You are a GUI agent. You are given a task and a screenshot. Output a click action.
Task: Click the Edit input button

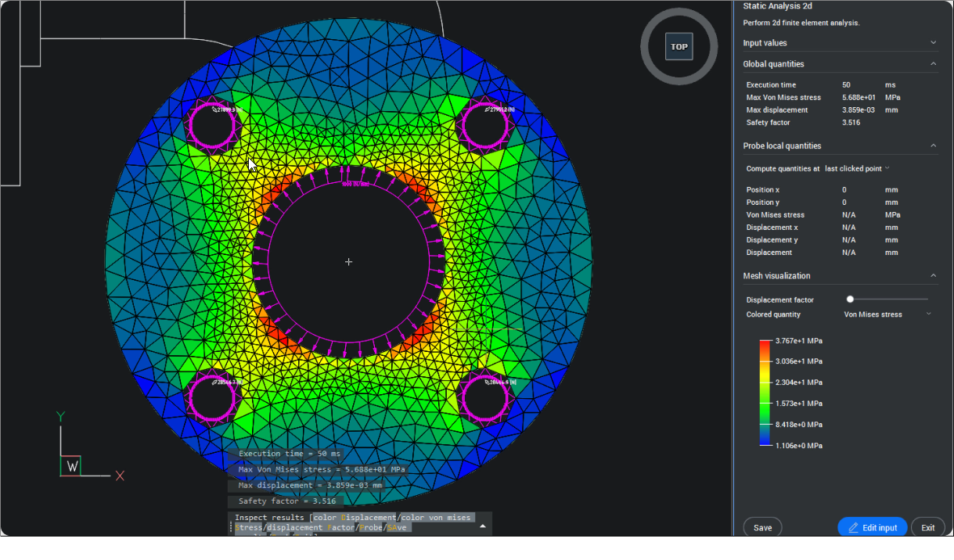pyautogui.click(x=872, y=528)
